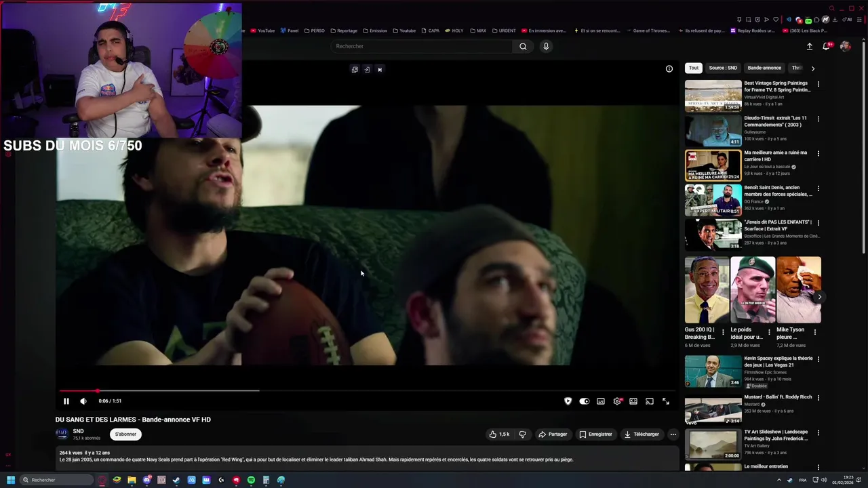
Task: Open the Windows Start menu
Action: (11, 480)
